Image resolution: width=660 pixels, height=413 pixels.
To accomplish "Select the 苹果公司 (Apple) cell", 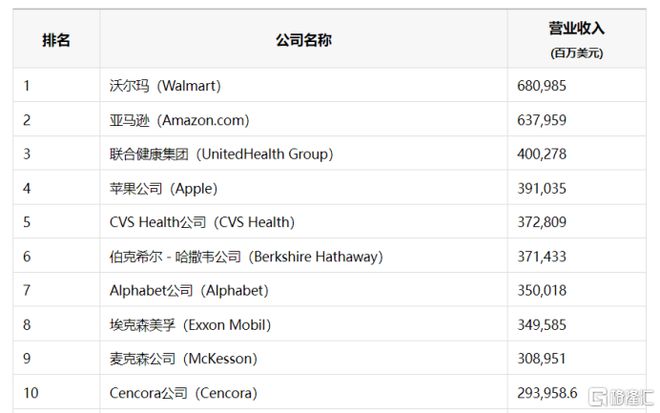I will (163, 188).
